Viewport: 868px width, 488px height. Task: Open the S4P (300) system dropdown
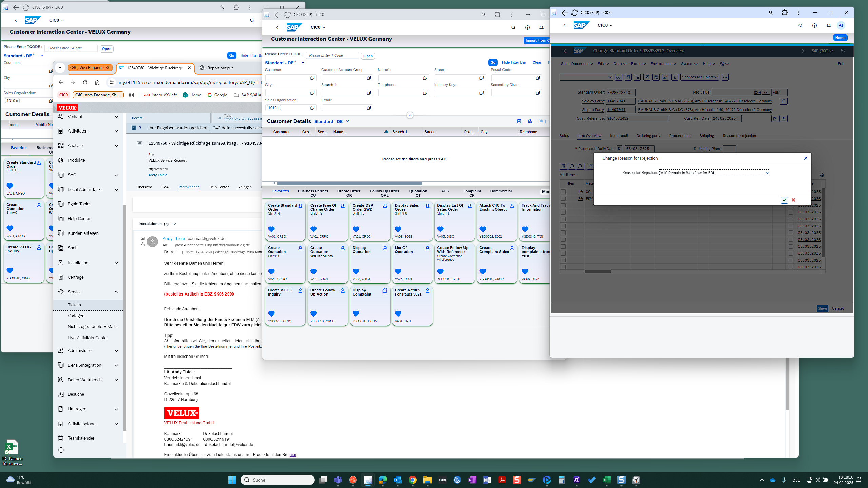(822, 51)
